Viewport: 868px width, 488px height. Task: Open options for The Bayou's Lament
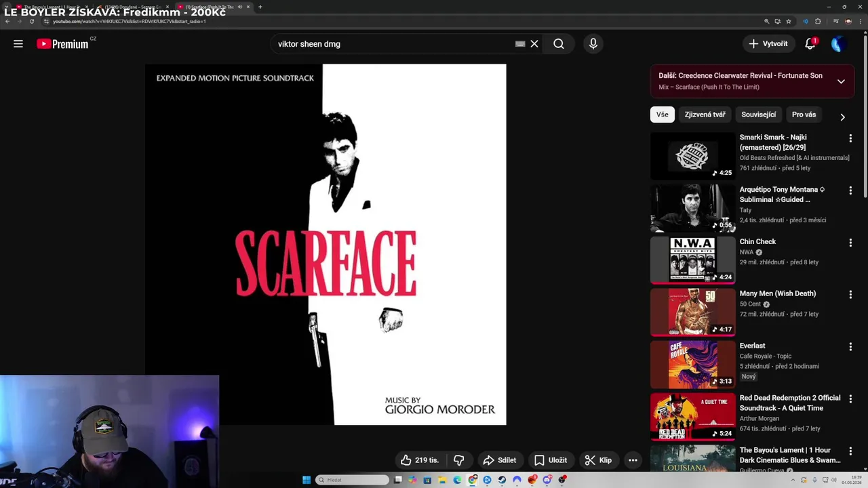(x=850, y=451)
